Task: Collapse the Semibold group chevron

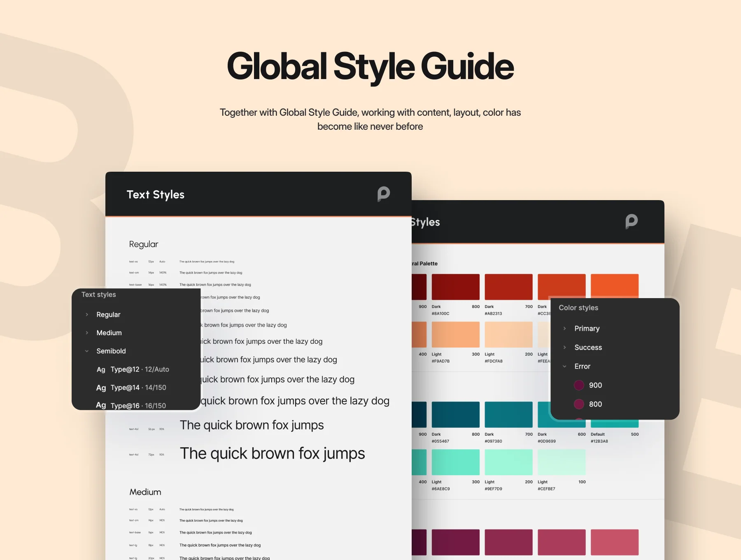Action: pyautogui.click(x=87, y=351)
